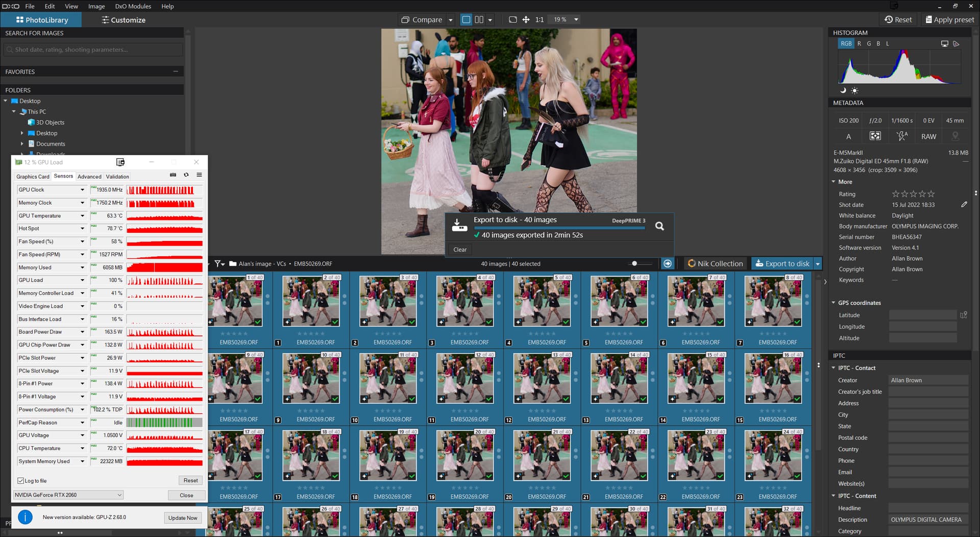The width and height of the screenshot is (980, 537).
Task: Show shadow clipping moon icon in histogram
Action: pos(843,90)
